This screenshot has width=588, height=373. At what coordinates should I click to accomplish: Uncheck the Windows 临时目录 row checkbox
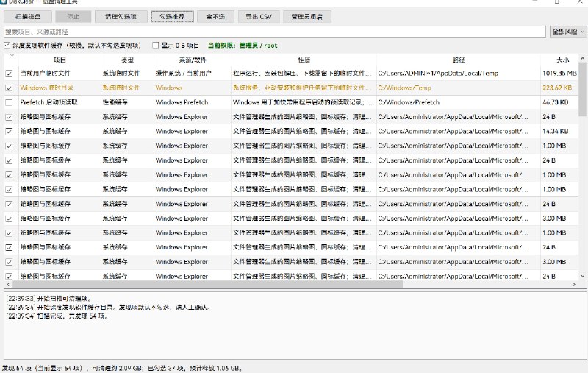click(9, 88)
